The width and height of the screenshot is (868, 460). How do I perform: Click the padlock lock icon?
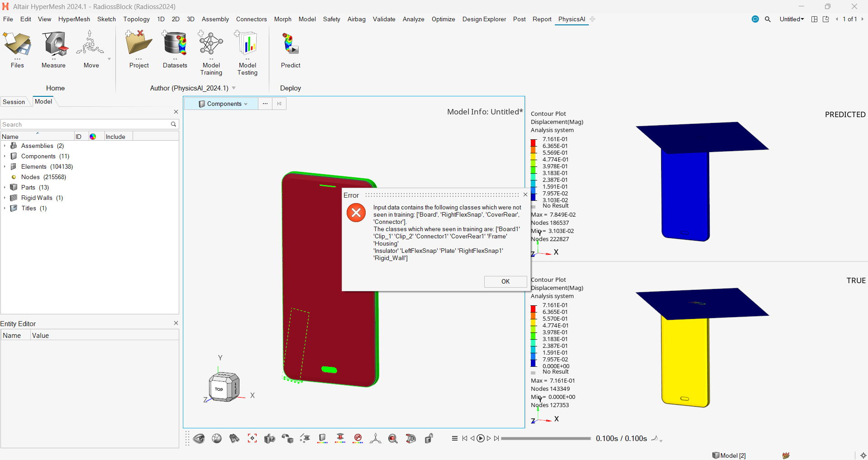(x=429, y=438)
